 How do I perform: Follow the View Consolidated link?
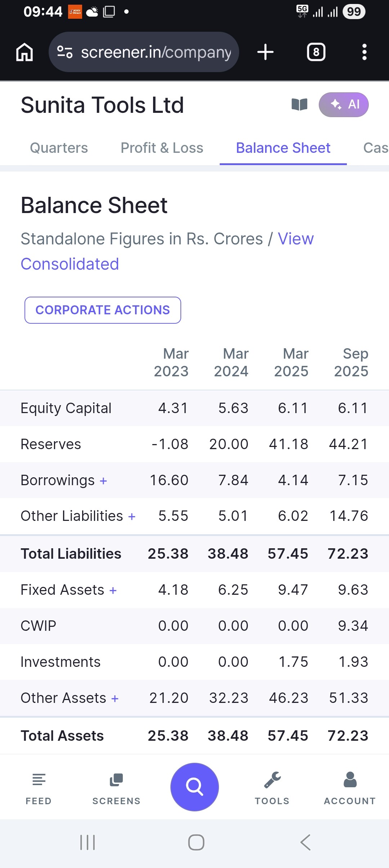click(x=70, y=264)
